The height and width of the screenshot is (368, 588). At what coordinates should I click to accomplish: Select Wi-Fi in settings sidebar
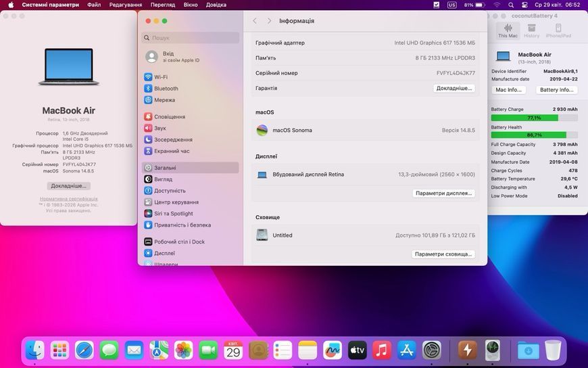point(191,77)
